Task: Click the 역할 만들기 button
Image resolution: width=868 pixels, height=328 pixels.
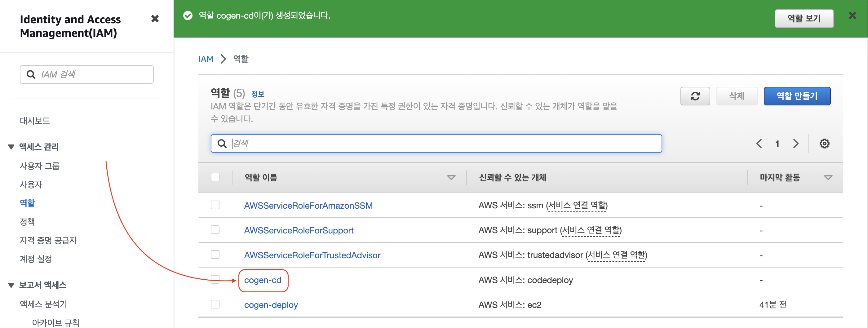Action: [x=797, y=96]
